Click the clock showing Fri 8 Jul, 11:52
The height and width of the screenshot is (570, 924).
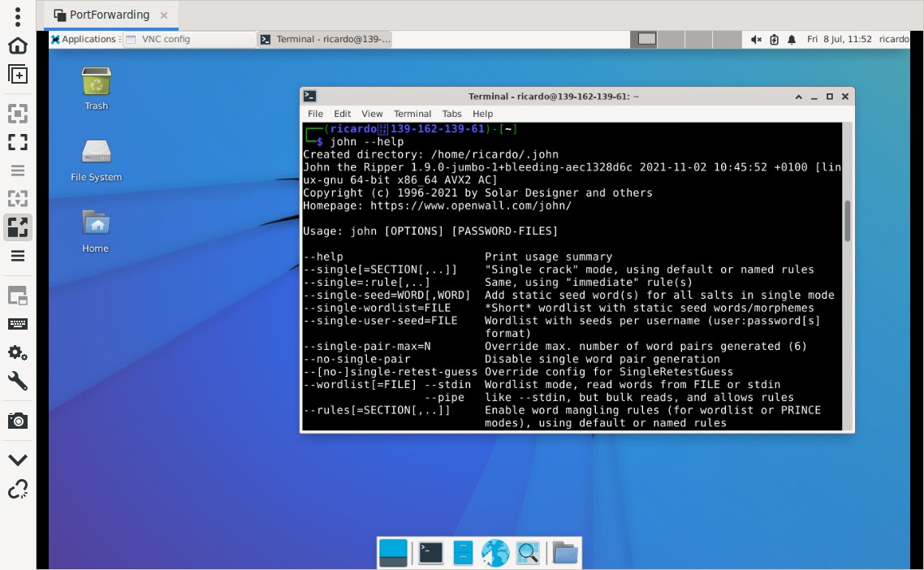click(x=839, y=39)
